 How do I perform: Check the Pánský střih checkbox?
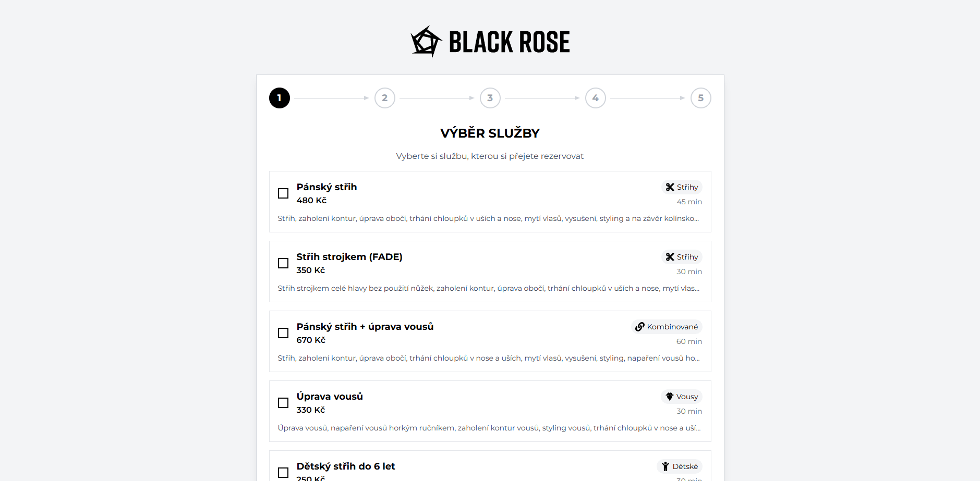[283, 193]
